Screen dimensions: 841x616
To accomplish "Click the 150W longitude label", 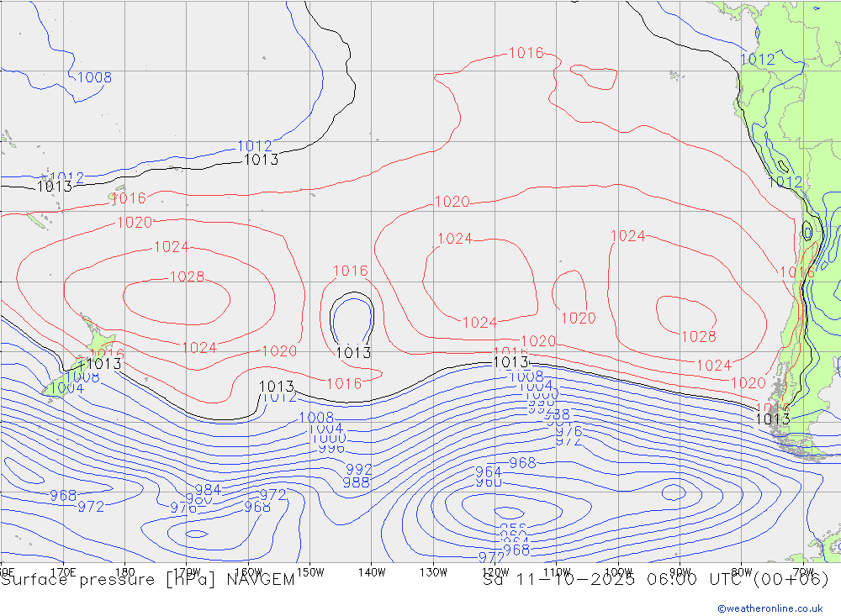I will [x=310, y=572].
